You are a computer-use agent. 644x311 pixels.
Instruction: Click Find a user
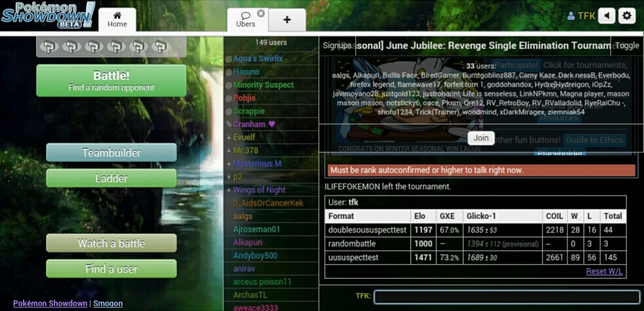tap(111, 268)
